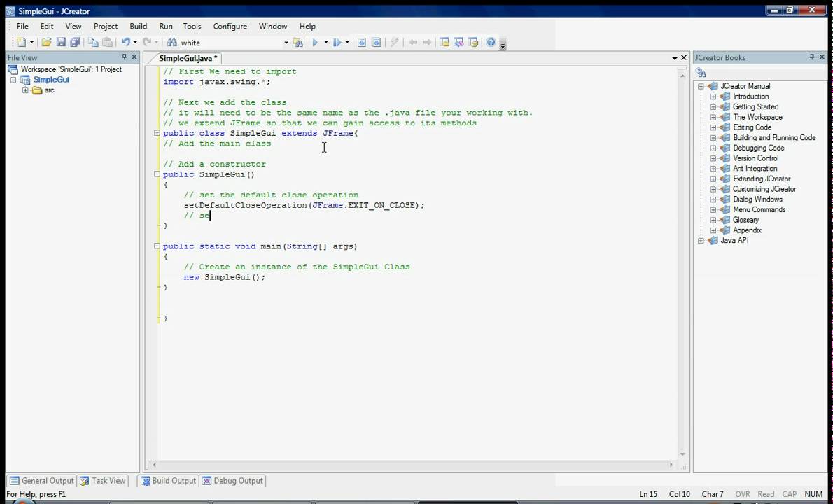833x504 pixels.
Task: Click the New file toolbar icon
Action: click(21, 43)
